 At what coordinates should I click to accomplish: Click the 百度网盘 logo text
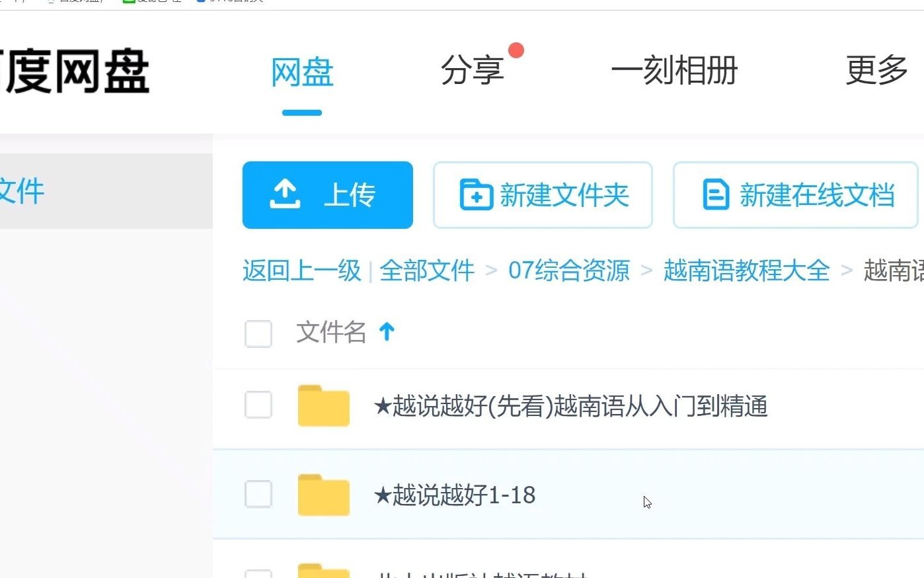pyautogui.click(x=75, y=71)
